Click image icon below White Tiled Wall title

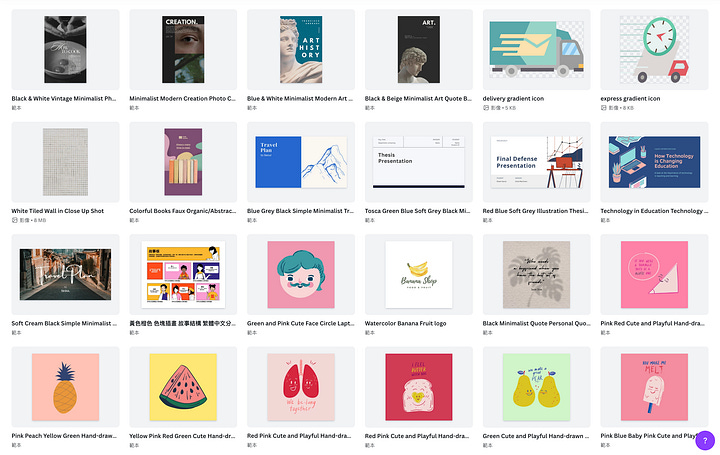click(14, 220)
